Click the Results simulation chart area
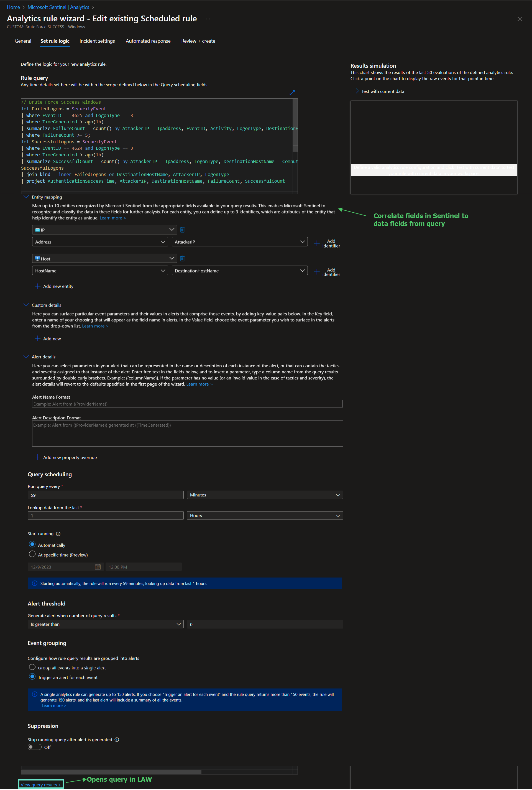 coord(434,147)
